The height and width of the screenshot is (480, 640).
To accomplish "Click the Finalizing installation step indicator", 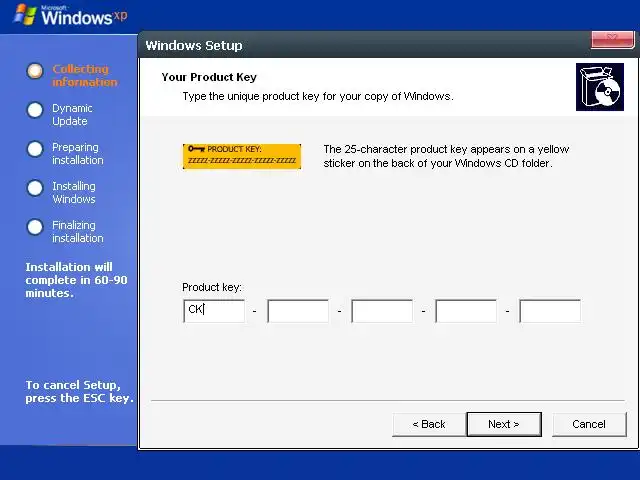I will point(35,227).
